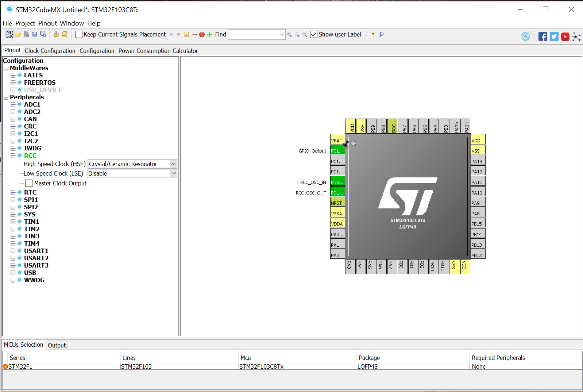Expand the ADC1 peripheral node
Screen dimensions: 583x392
(13, 104)
